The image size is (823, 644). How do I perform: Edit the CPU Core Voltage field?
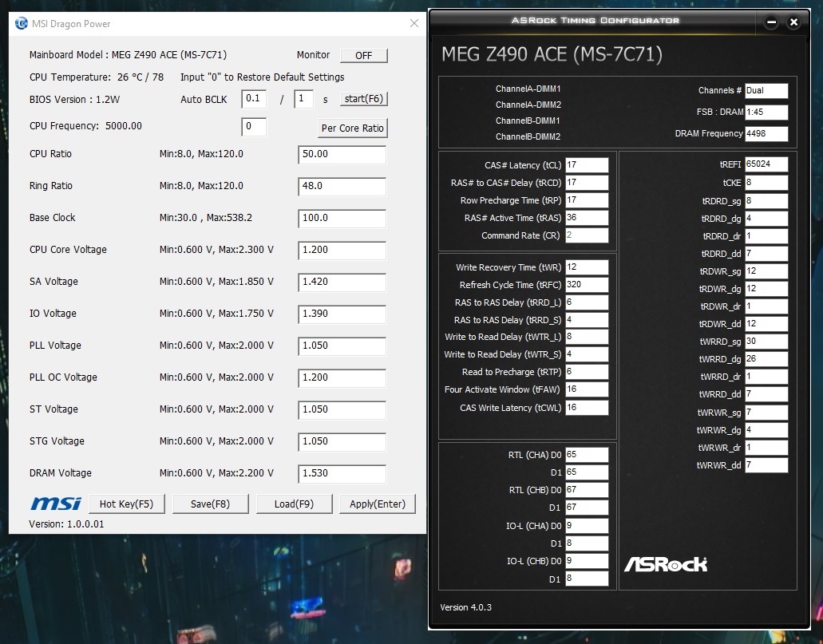pyautogui.click(x=342, y=251)
